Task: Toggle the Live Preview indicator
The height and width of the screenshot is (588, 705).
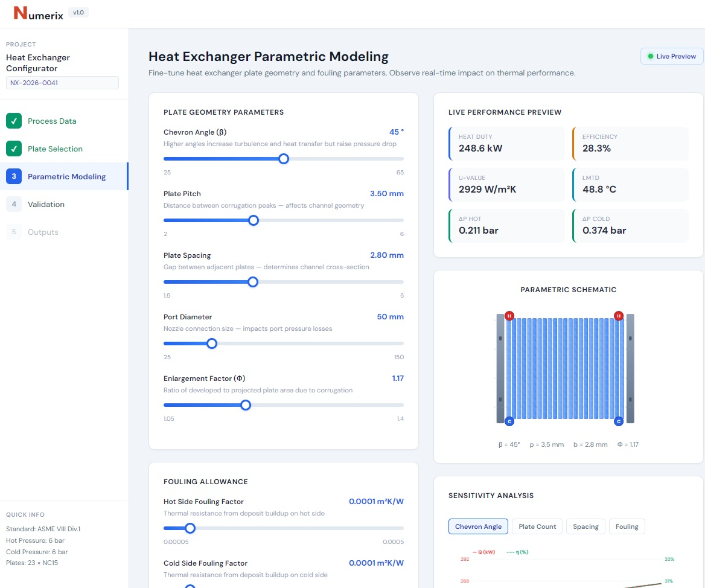Action: pos(671,56)
